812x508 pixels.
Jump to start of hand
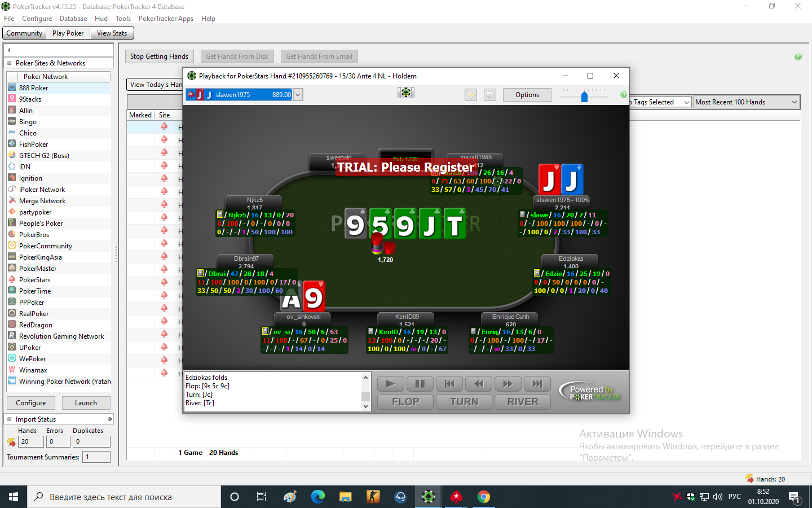pos(449,384)
